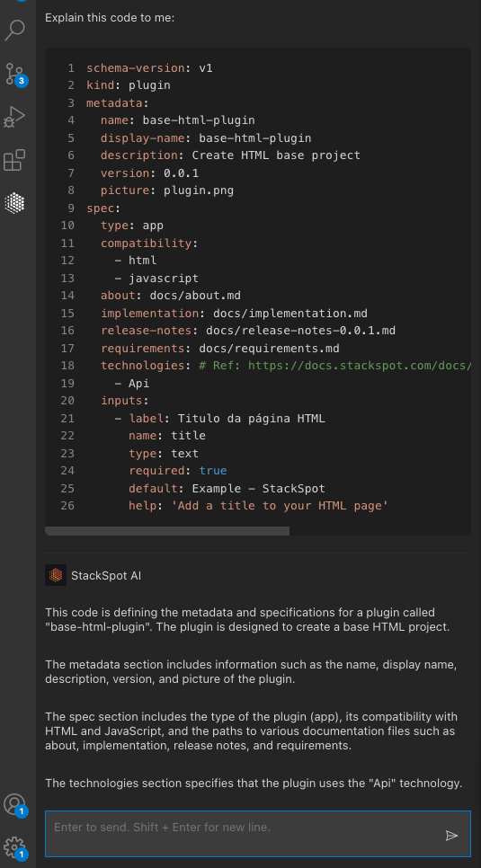Screen dimensions: 481x868
Task: Click 'label: Titulo da página HTML' line
Action: coord(220,419)
